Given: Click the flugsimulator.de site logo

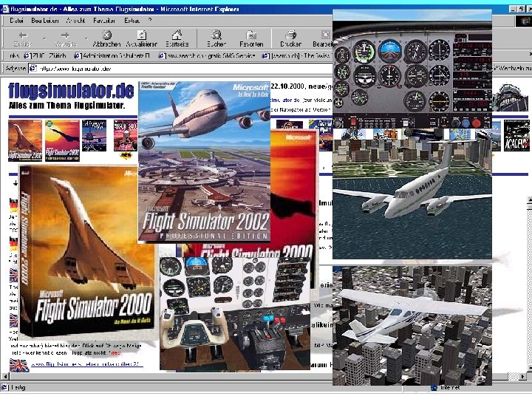Looking at the screenshot, I should [71, 91].
